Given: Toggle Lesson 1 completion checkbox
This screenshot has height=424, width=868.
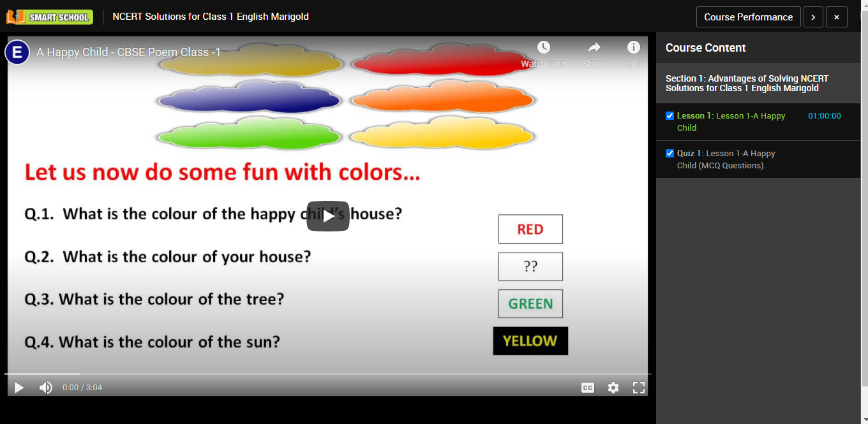Looking at the screenshot, I should pos(670,116).
